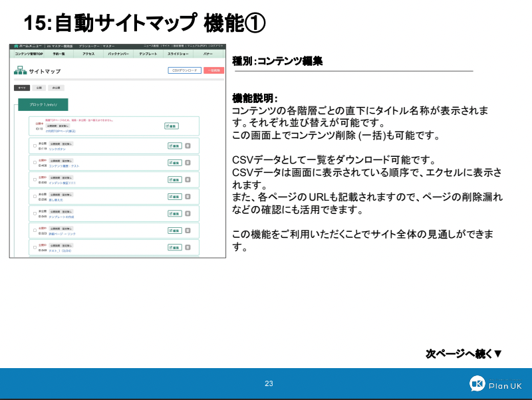Open the スライドショー tab

[178, 54]
